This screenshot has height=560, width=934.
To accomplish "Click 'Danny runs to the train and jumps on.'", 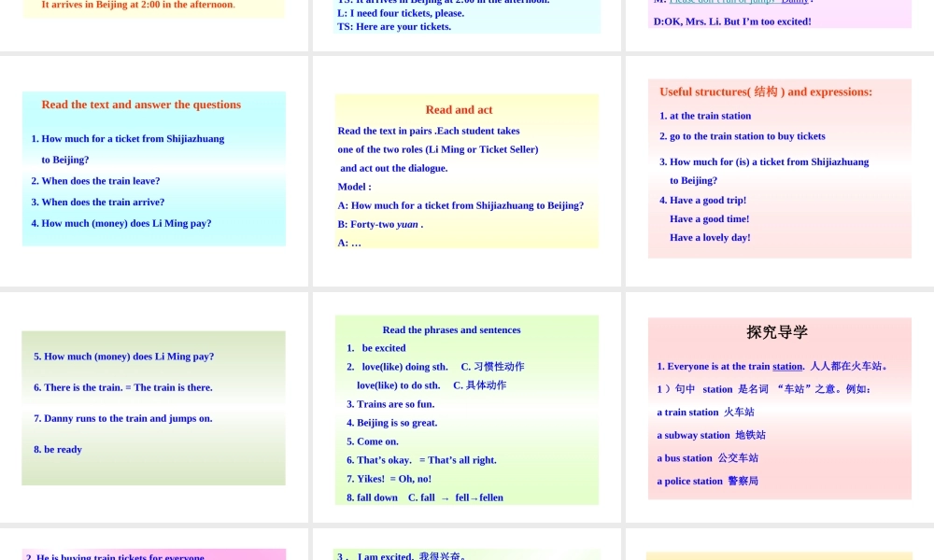I will point(123,418).
